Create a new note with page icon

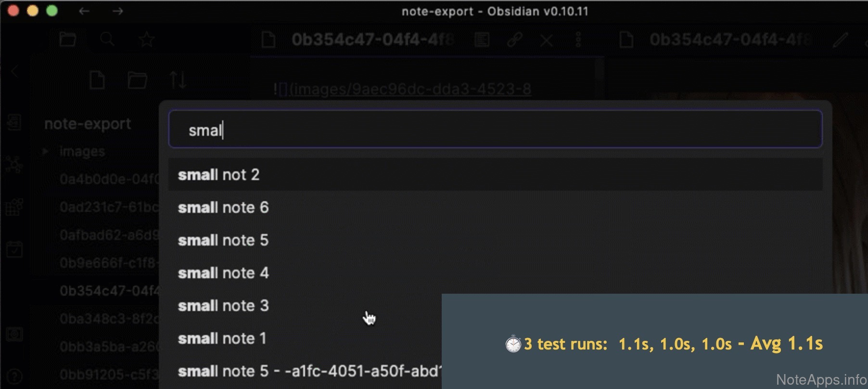pyautogui.click(x=97, y=80)
